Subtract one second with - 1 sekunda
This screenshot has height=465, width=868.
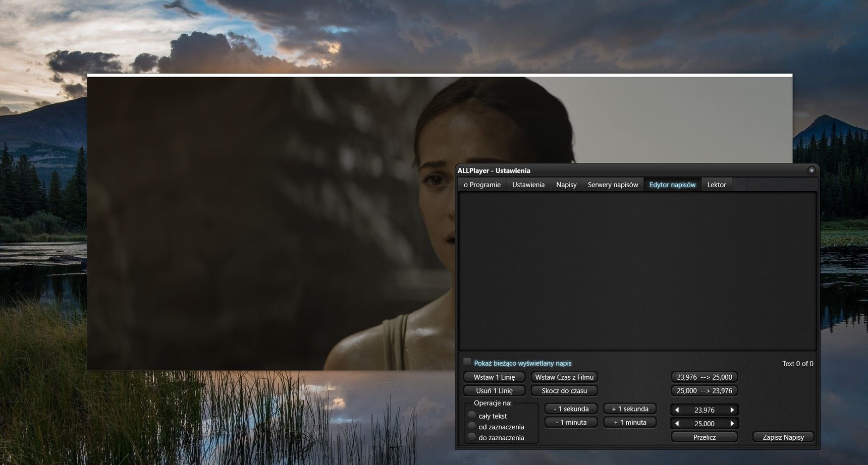pos(571,409)
